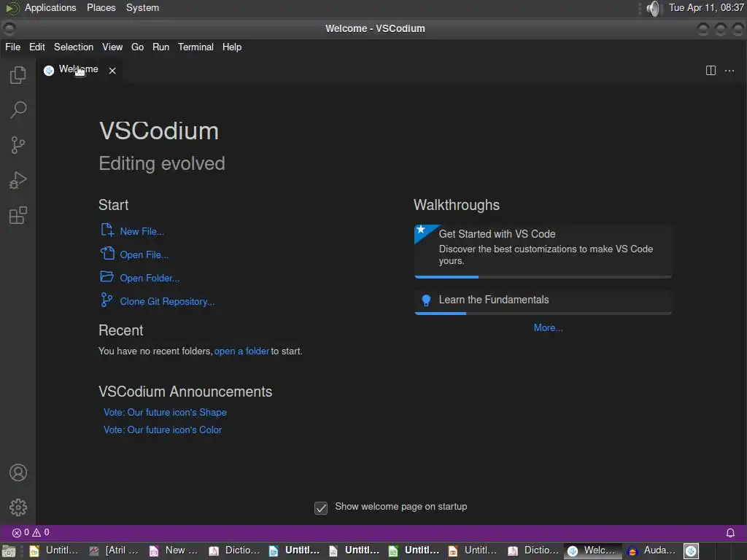Open the Manage gear icon
The image size is (747, 560).
18,507
